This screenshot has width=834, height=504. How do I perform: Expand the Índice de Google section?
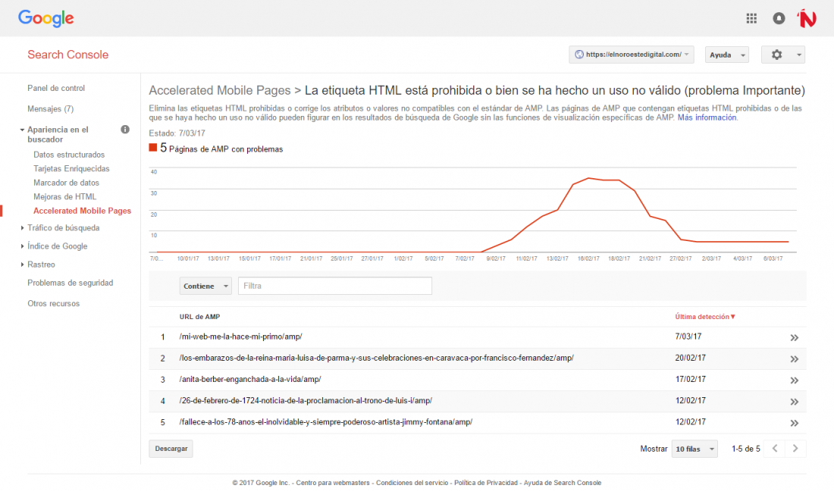point(22,246)
